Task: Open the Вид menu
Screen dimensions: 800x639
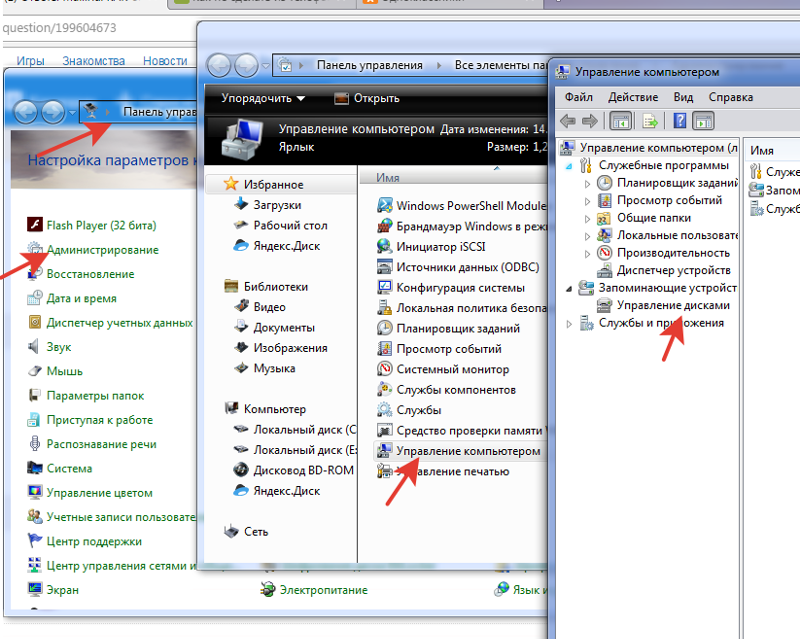Action: click(683, 97)
